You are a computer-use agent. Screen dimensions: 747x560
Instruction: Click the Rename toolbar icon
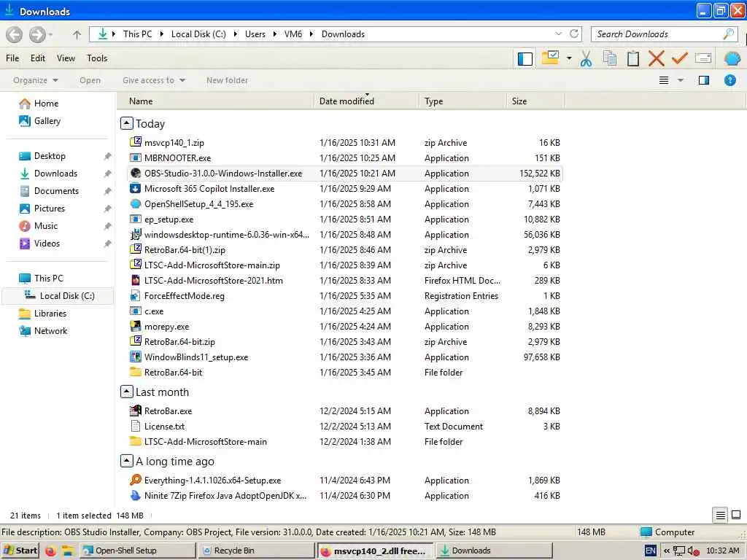click(x=703, y=58)
